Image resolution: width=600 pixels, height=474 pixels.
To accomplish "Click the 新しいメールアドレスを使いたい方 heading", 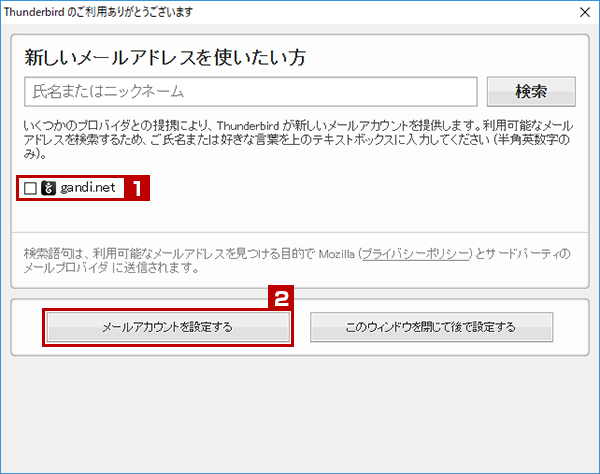I will pos(165,58).
